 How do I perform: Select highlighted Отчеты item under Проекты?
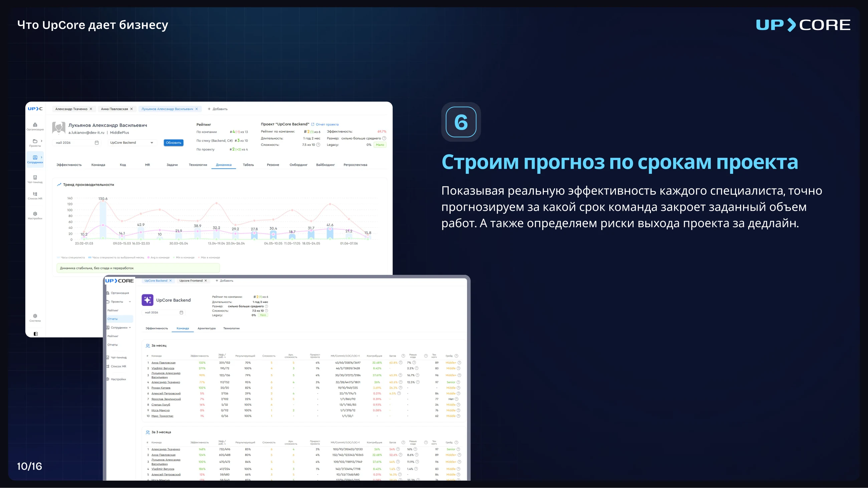coord(119,319)
